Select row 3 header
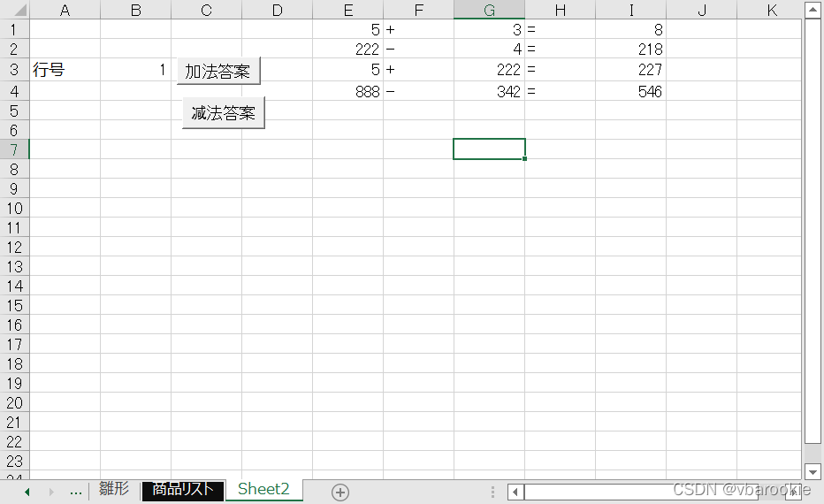Screen dimensions: 824x504 pyautogui.click(x=14, y=69)
